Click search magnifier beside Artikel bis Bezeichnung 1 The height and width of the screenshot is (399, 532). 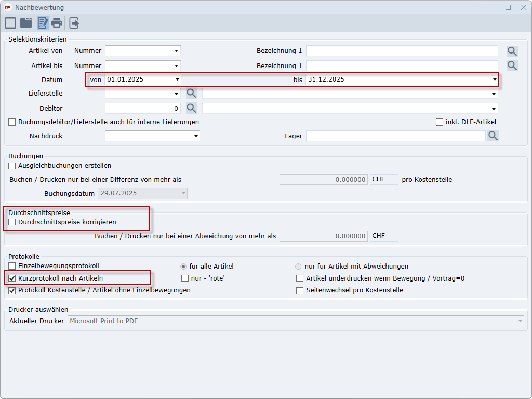pyautogui.click(x=512, y=65)
